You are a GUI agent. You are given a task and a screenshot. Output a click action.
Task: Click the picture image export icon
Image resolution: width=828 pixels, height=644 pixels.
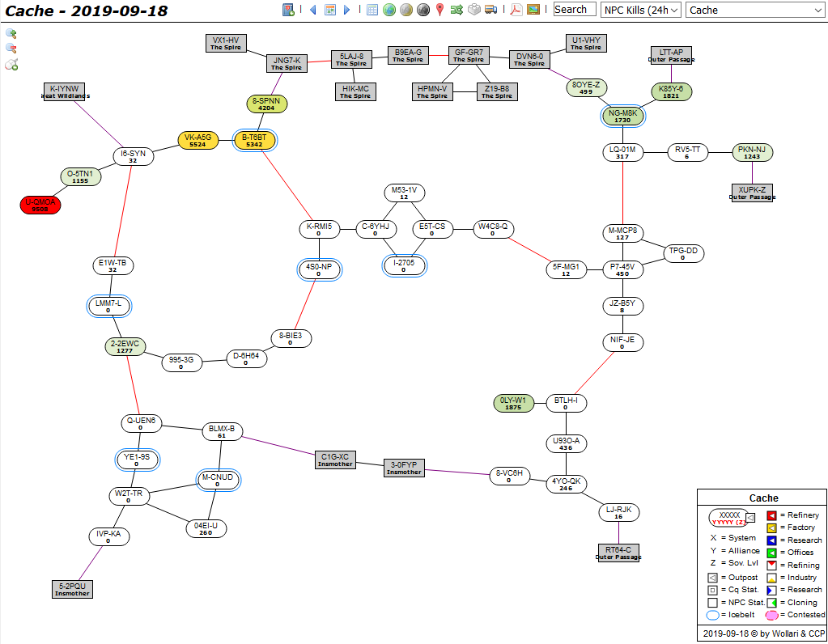(x=533, y=10)
